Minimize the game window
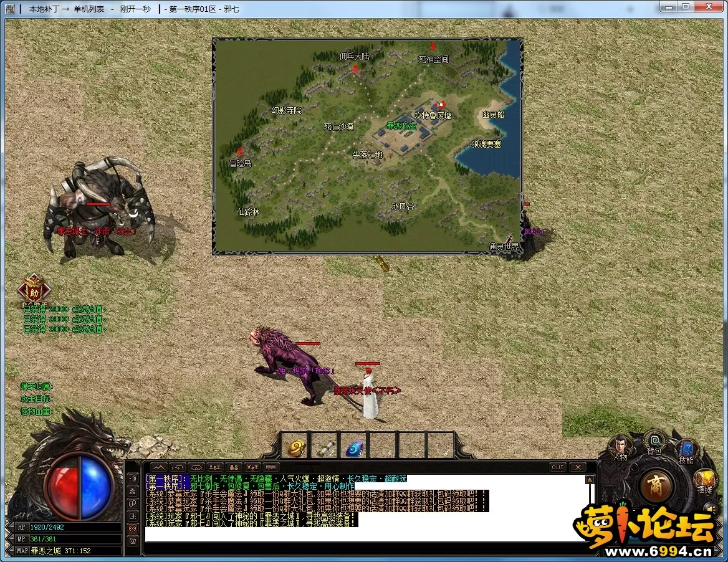The image size is (728, 562). tap(669, 6)
